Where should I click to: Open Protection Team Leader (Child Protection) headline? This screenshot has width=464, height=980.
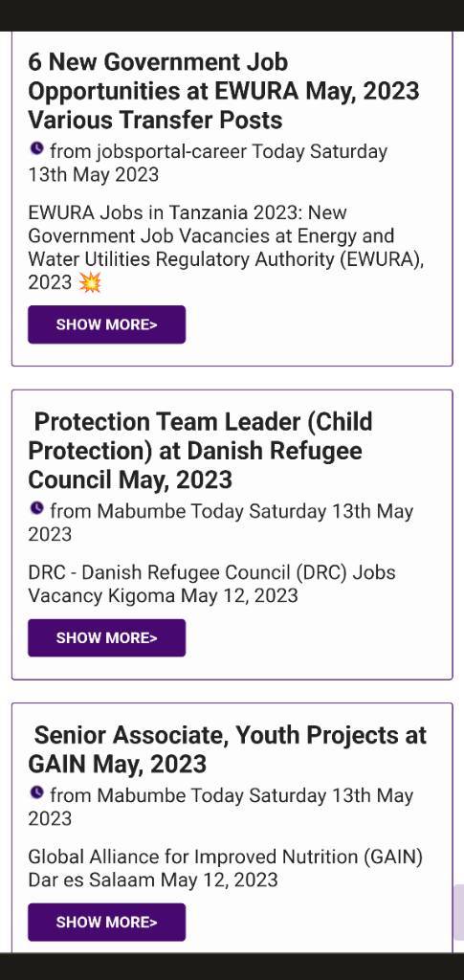click(x=201, y=451)
